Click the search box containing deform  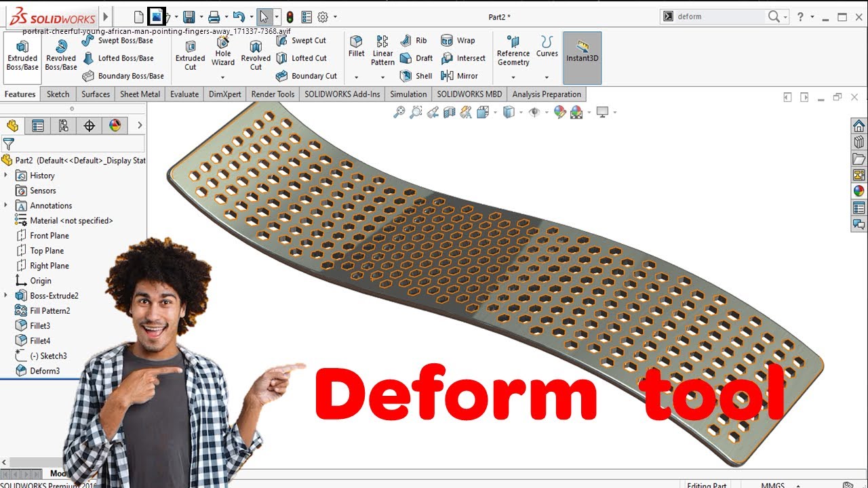[x=720, y=17]
